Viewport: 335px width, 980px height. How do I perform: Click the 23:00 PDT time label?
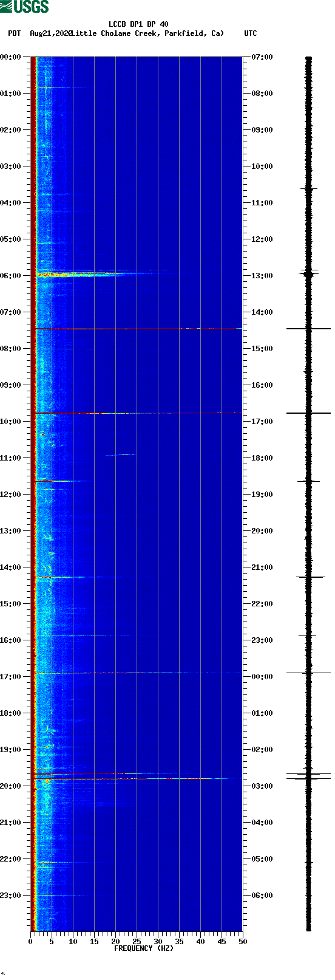tap(10, 896)
